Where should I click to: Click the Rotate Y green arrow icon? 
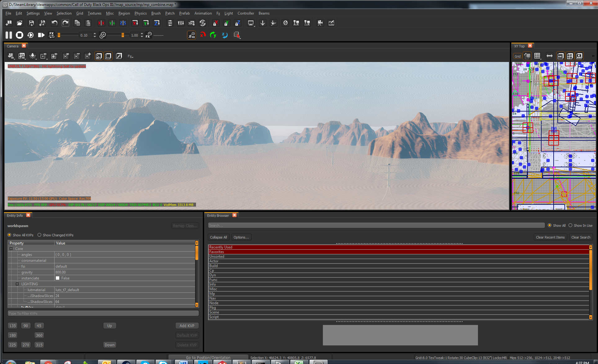coord(213,35)
